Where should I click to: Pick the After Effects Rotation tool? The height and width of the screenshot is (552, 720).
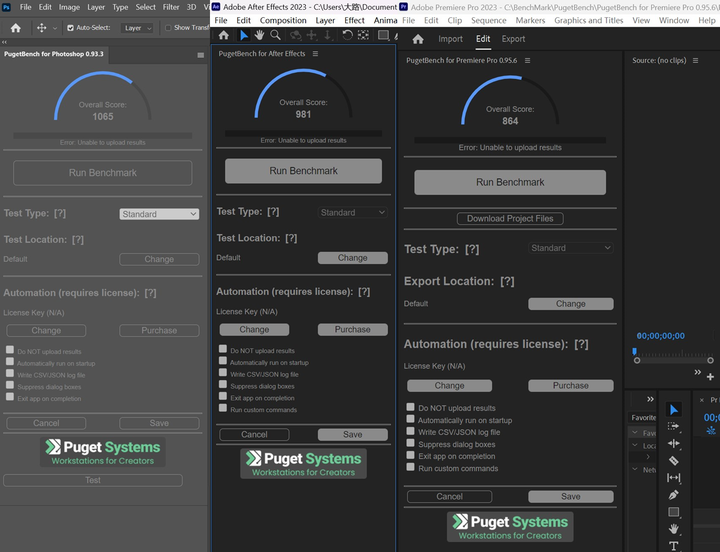(348, 35)
